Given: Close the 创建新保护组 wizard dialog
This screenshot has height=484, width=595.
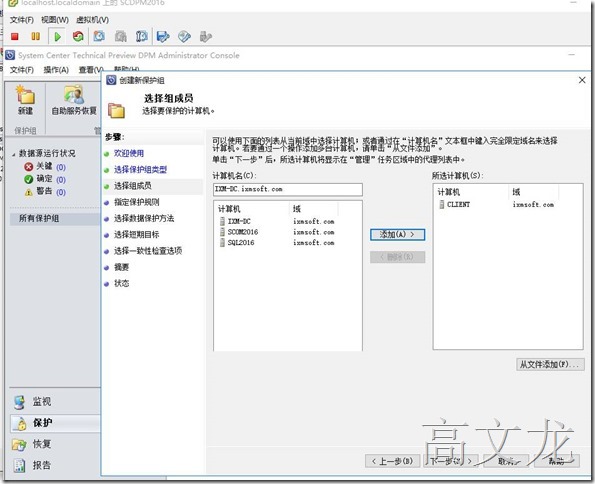Looking at the screenshot, I should pos(582,80).
